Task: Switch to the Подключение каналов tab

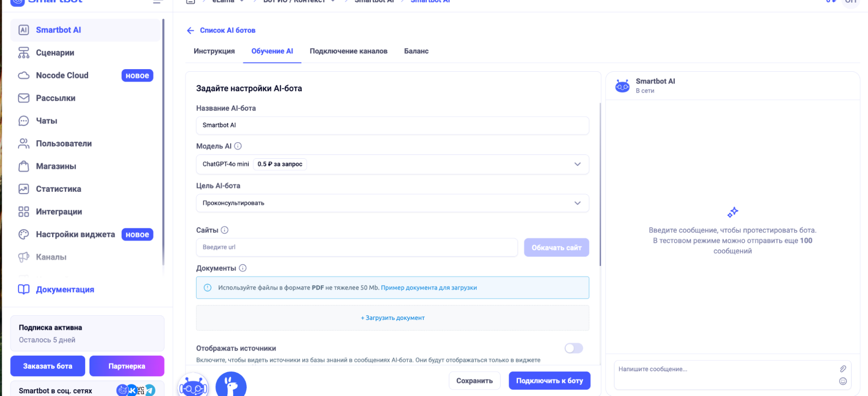Action: click(x=348, y=51)
